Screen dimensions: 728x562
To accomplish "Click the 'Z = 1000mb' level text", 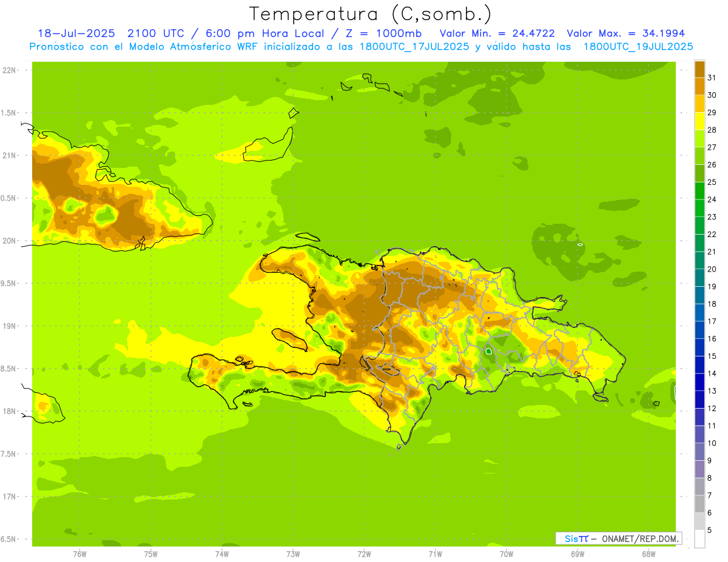I will (383, 33).
